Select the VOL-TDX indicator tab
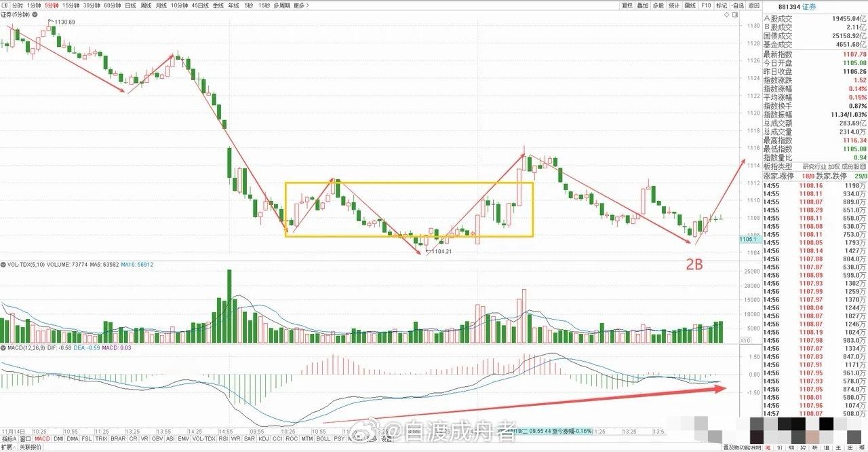The height and width of the screenshot is (452, 868). (x=204, y=438)
